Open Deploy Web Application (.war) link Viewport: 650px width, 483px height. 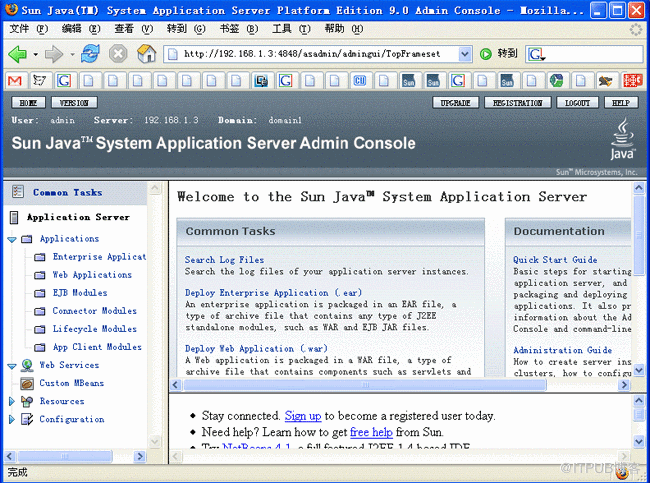(256, 349)
